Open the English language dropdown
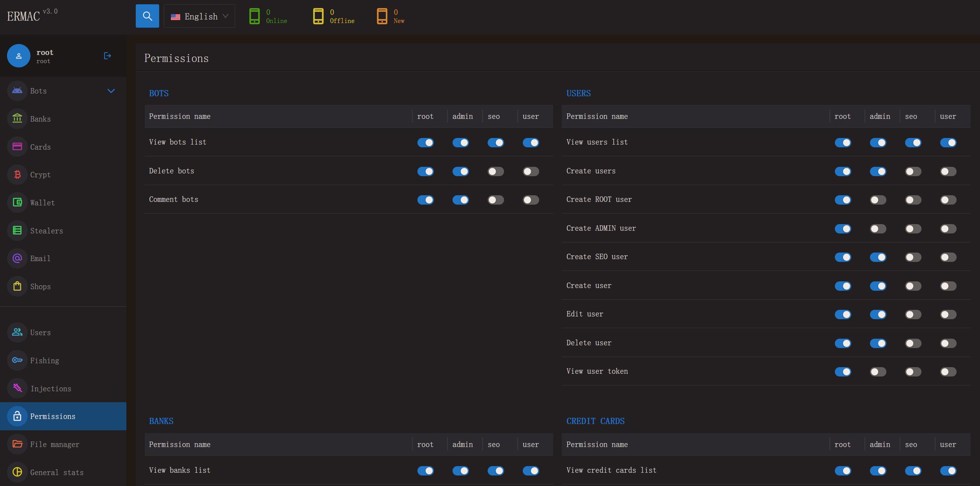This screenshot has width=980, height=486. 199,16
